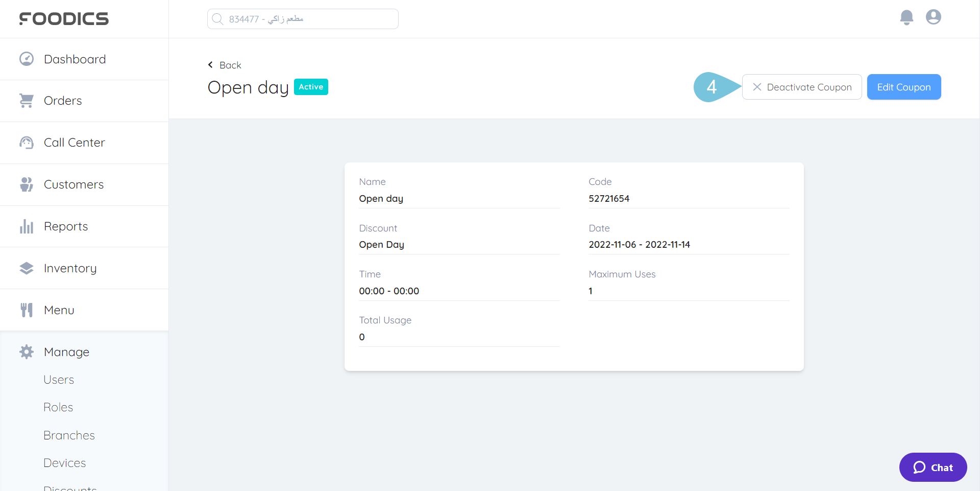Screen dimensions: 980x491
Task: Navigate to Branches in the sidebar
Action: coord(69,435)
